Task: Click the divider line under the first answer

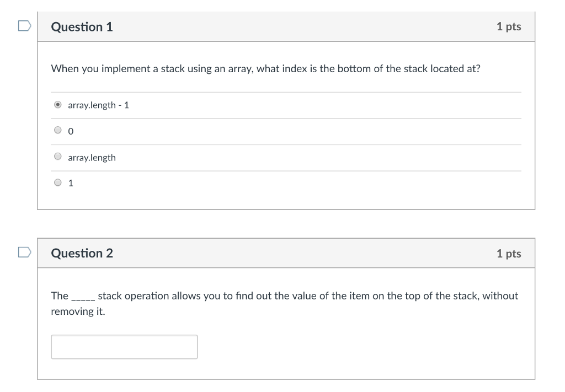Action: (x=286, y=118)
